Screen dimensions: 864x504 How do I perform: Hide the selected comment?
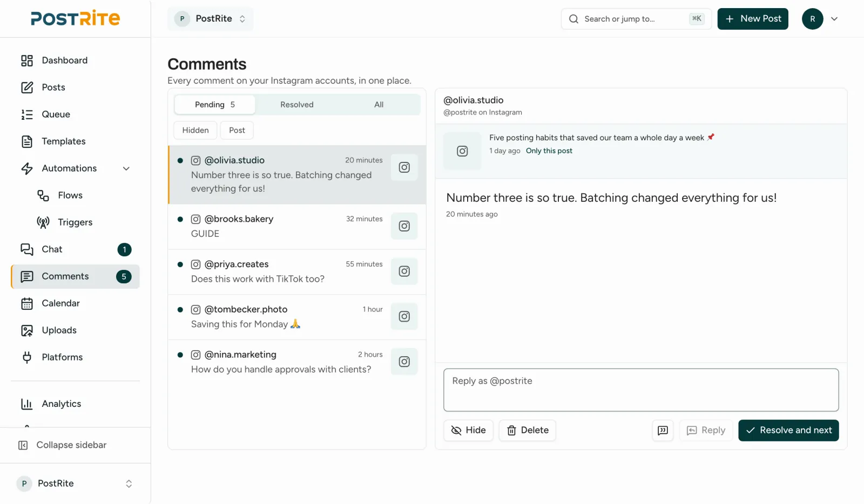tap(468, 431)
